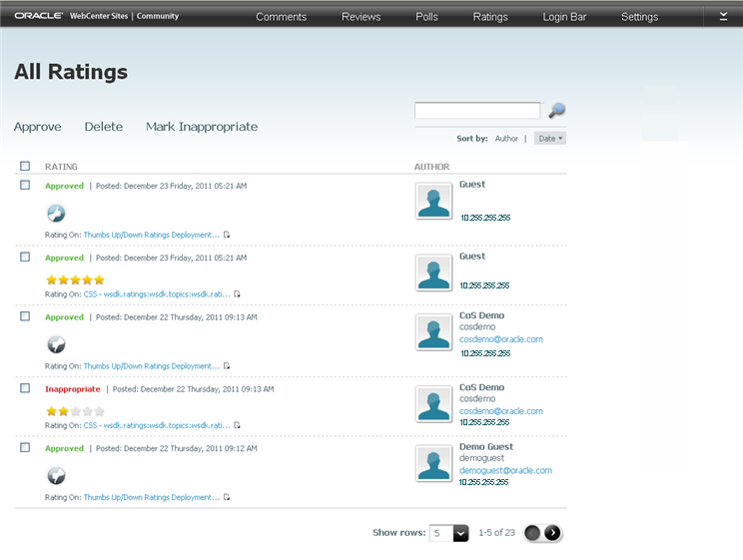743x560 pixels.
Task: Open Thumbs Up/Down link on 09:13 AM rating
Action: pos(152,365)
